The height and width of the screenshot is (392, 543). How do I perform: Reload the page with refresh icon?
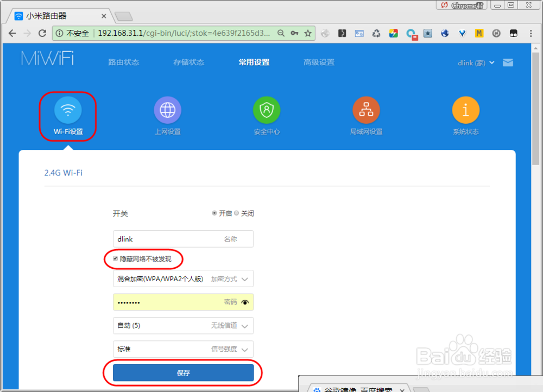click(42, 33)
